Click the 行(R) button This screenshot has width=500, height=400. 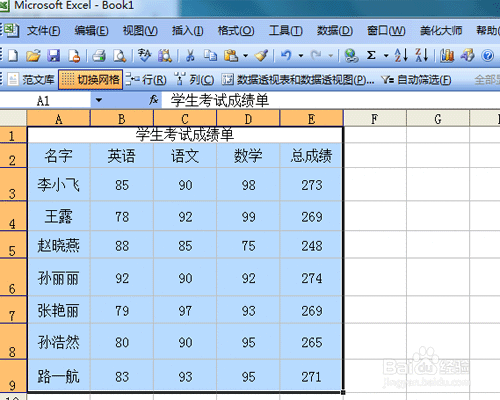(x=146, y=80)
